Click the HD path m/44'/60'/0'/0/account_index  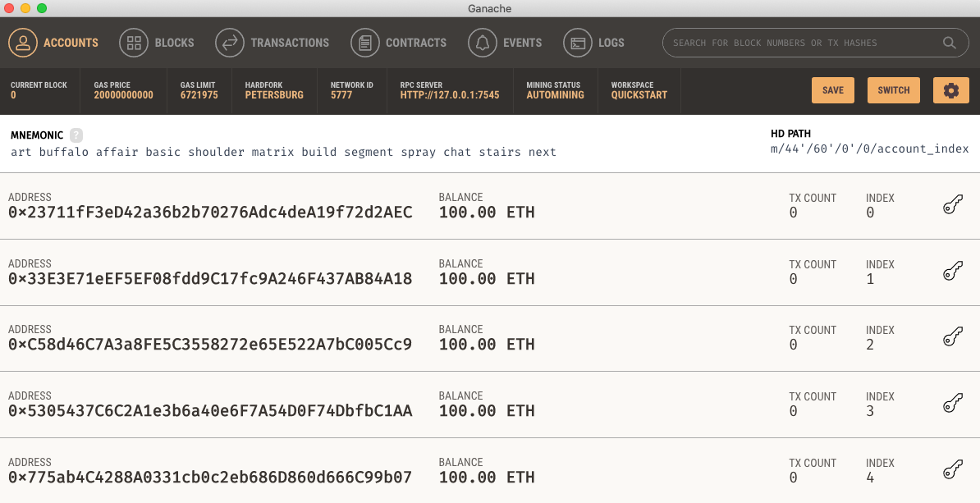pos(869,149)
